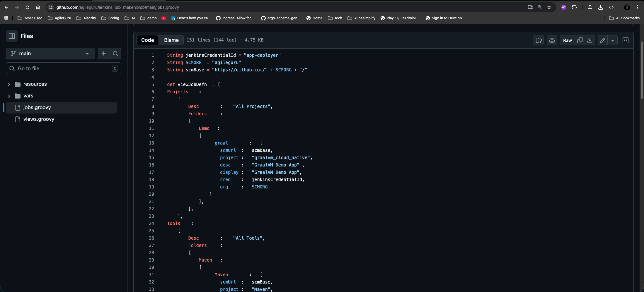Image resolution: width=644 pixels, height=292 pixels.
Task: Open GitHub Copilot for this file
Action: point(552,40)
